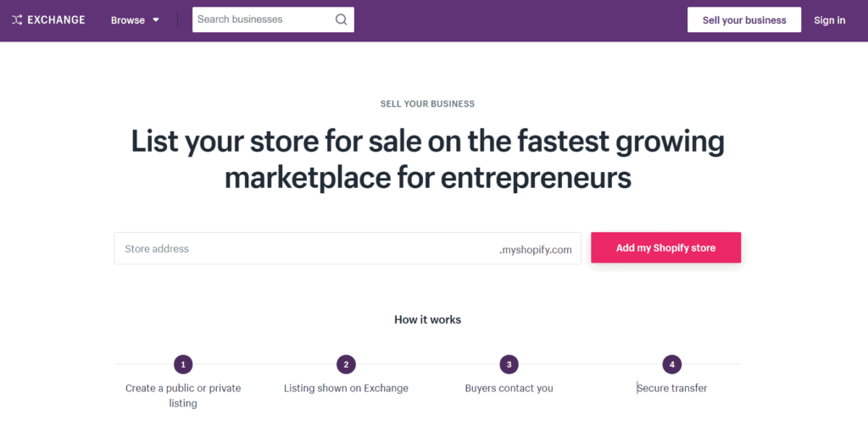Expand the Browse dropdown arrow
868x426 pixels.
(x=156, y=20)
